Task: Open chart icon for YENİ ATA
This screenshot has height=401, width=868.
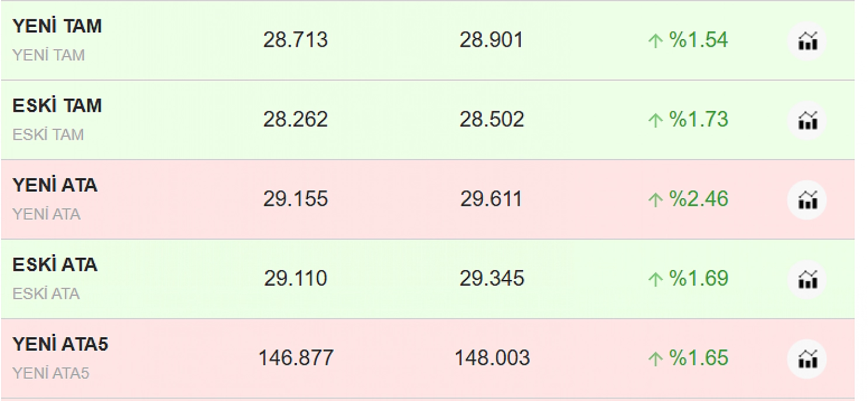Action: 807,200
